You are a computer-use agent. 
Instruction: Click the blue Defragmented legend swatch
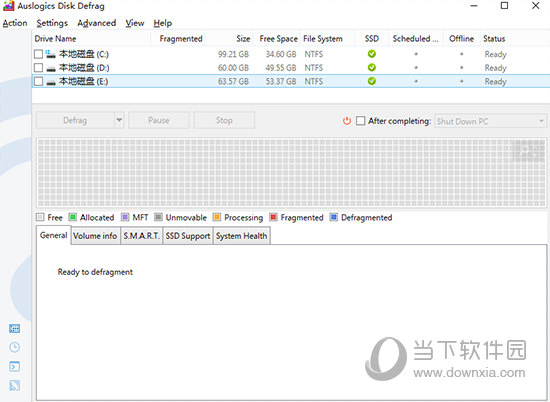334,217
